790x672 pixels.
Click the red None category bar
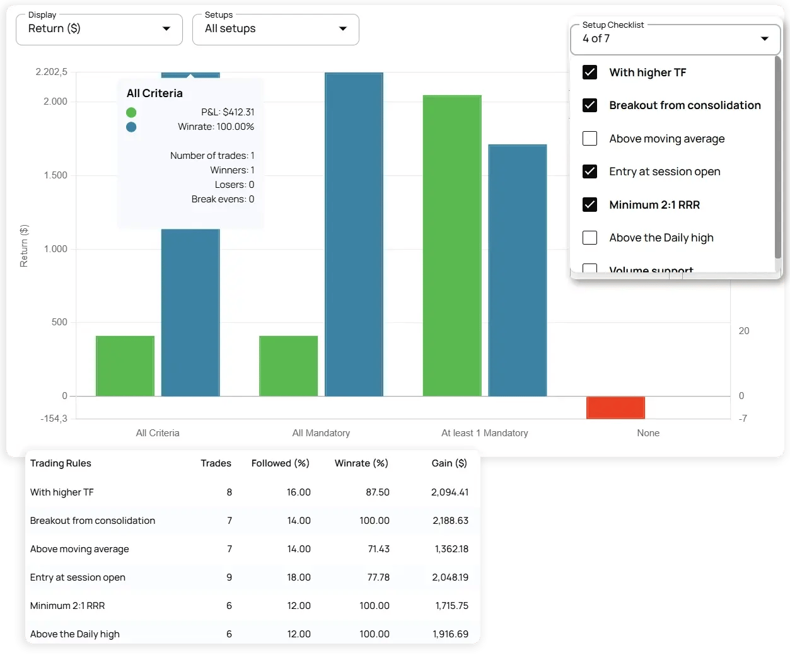click(615, 407)
